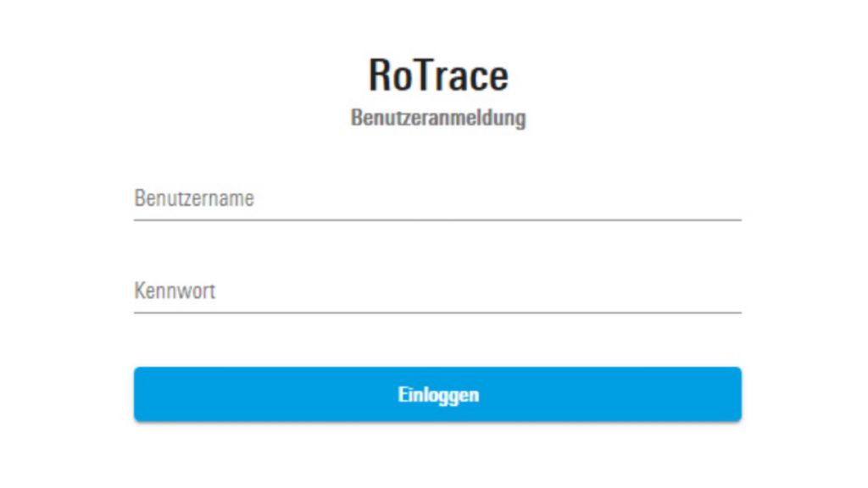The image size is (868, 488).
Task: Click the underline beneath Benutzername
Action: (x=437, y=221)
